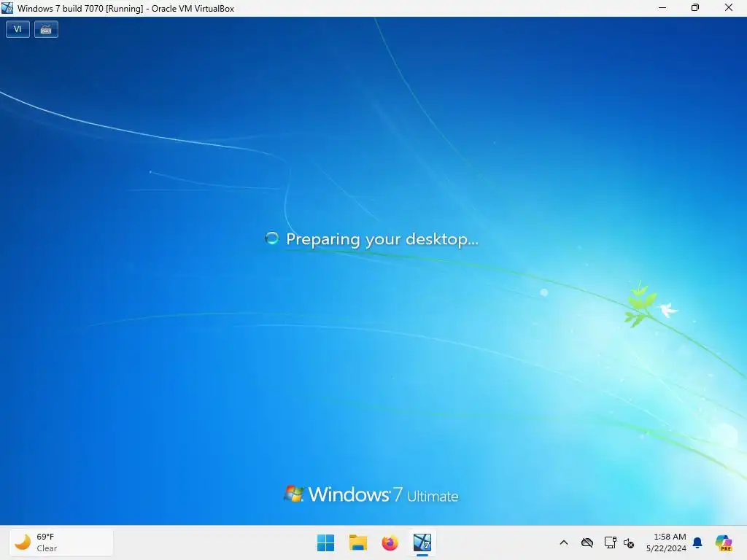The width and height of the screenshot is (747, 560).
Task: Close the VirtualBox VM window
Action: point(729,8)
